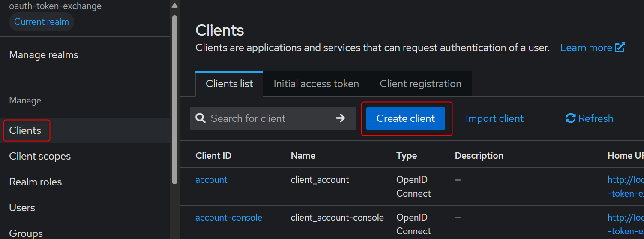Open the Client registration tab

coord(421,84)
